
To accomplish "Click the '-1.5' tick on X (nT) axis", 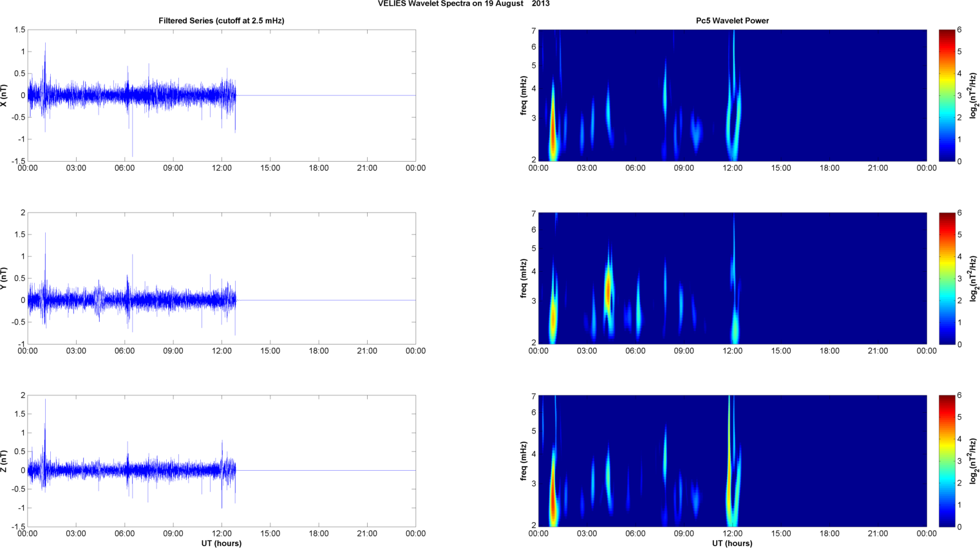I will [x=19, y=161].
